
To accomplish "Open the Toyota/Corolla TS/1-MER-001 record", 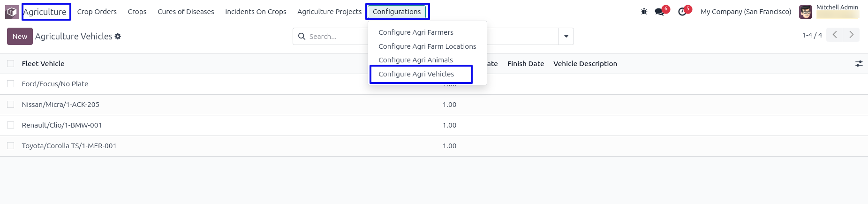I will (69, 146).
